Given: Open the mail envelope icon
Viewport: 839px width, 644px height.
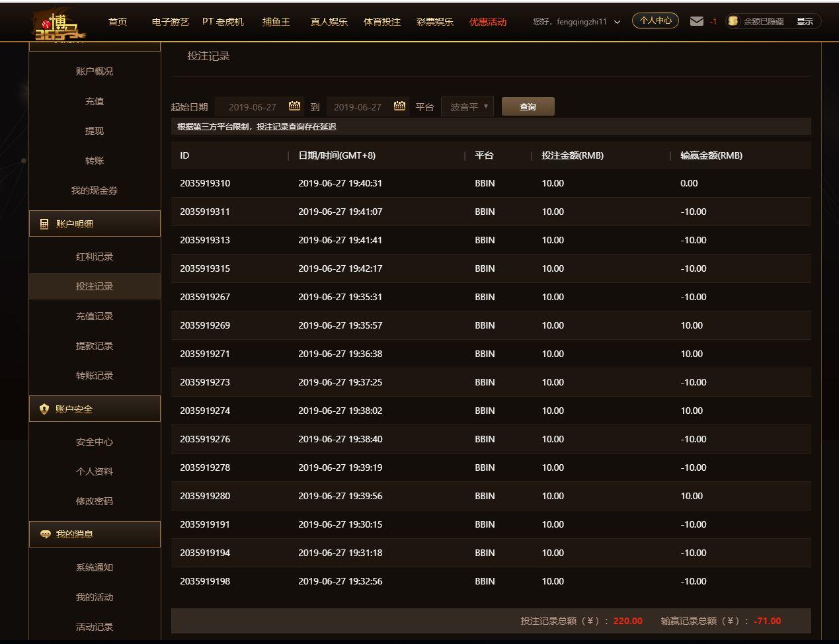Looking at the screenshot, I should click(x=696, y=21).
